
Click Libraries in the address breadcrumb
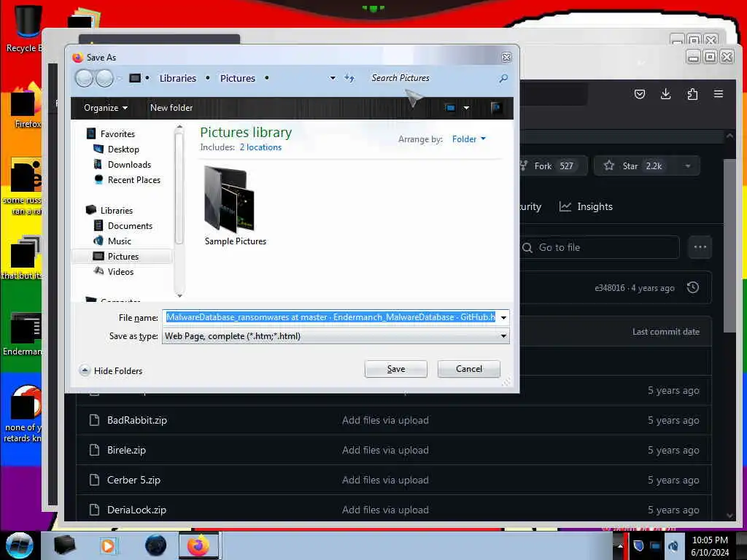(x=178, y=78)
